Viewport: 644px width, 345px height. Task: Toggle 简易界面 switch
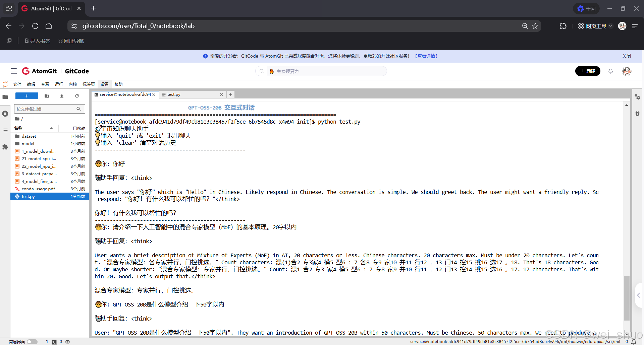32,342
